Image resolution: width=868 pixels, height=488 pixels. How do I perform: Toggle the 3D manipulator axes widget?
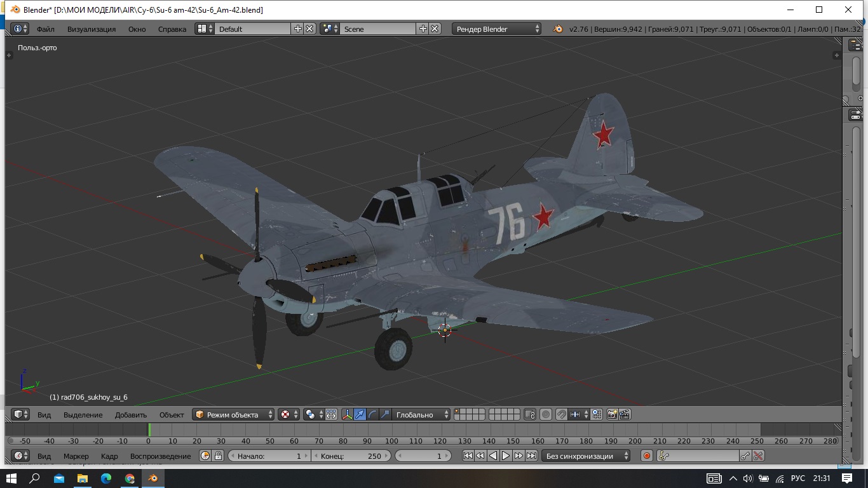(x=348, y=415)
